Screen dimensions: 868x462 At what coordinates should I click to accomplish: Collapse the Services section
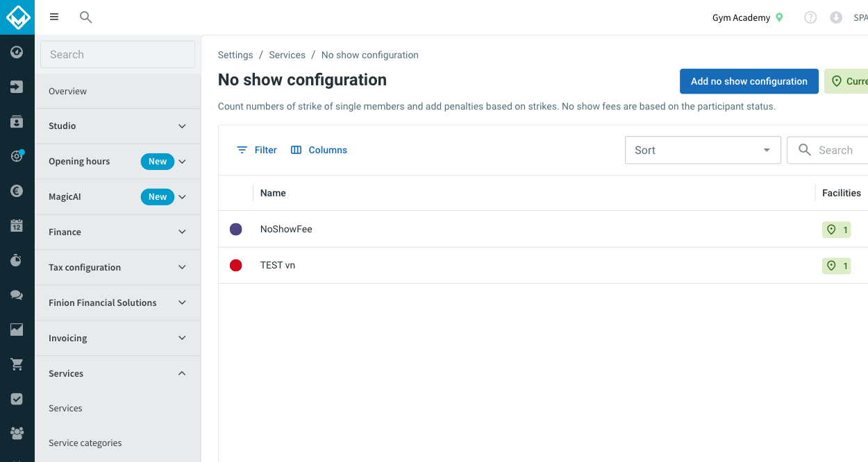click(118, 374)
